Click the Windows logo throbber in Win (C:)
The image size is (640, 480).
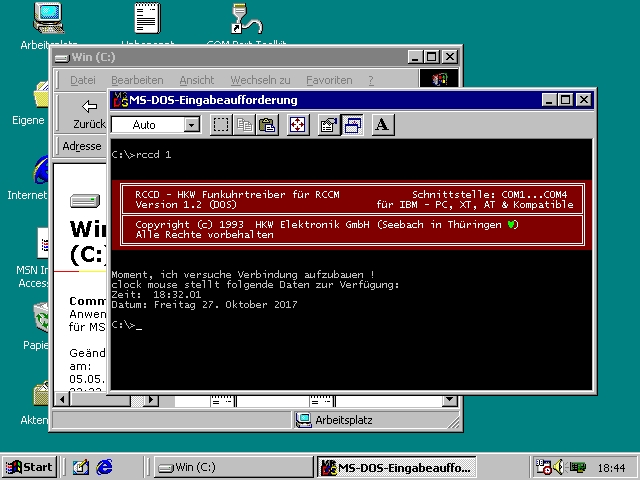pos(439,78)
